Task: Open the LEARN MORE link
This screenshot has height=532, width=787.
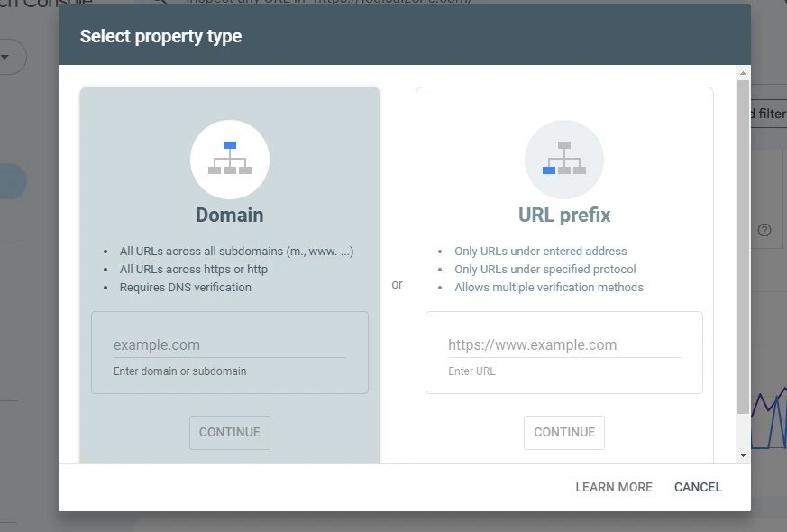Action: pos(614,487)
